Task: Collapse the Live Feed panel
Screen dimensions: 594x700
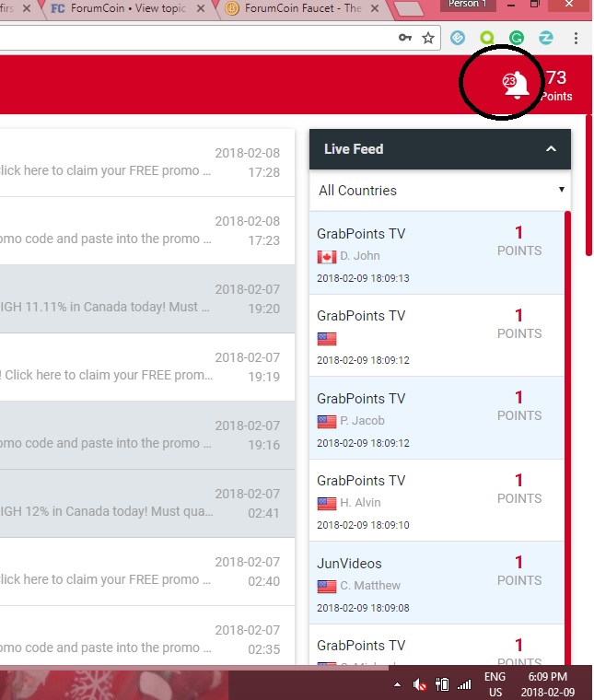Action: (x=551, y=149)
